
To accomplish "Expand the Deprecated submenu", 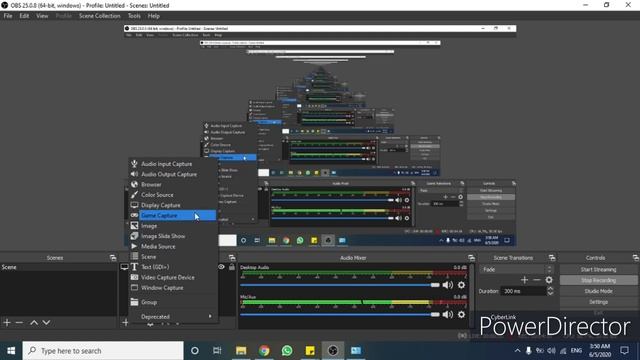I will click(173, 316).
